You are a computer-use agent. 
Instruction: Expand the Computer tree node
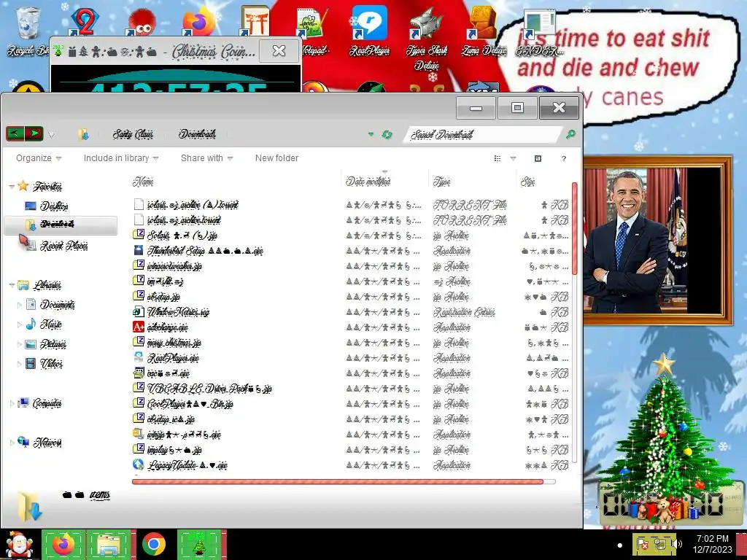(12, 403)
